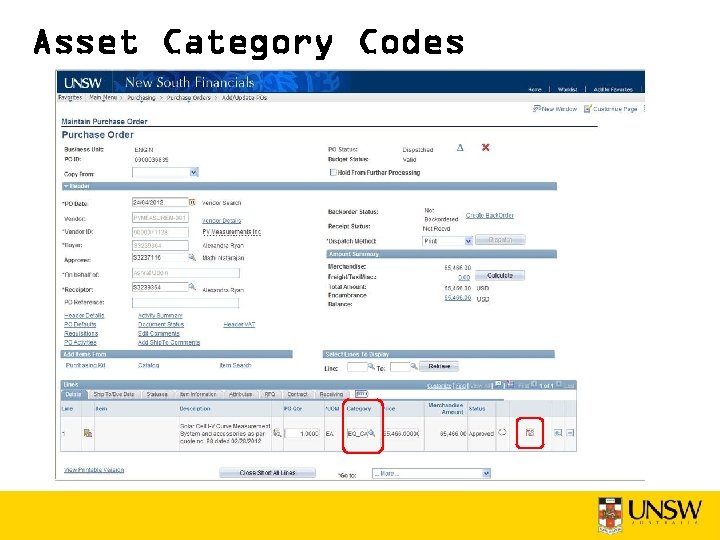Switch to the Item Information tab

coord(198,394)
